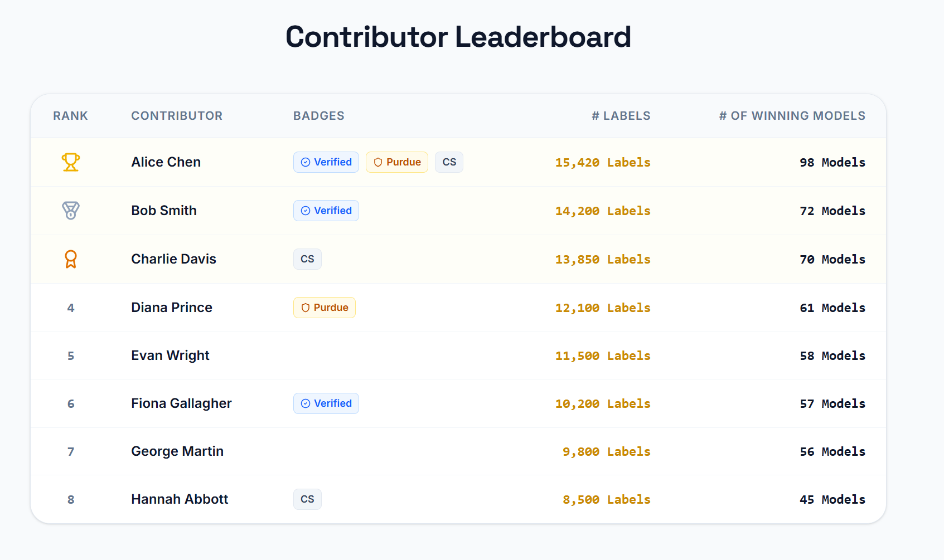Click the bronze ribbon award icon
This screenshot has width=944, height=560.
[x=71, y=259]
